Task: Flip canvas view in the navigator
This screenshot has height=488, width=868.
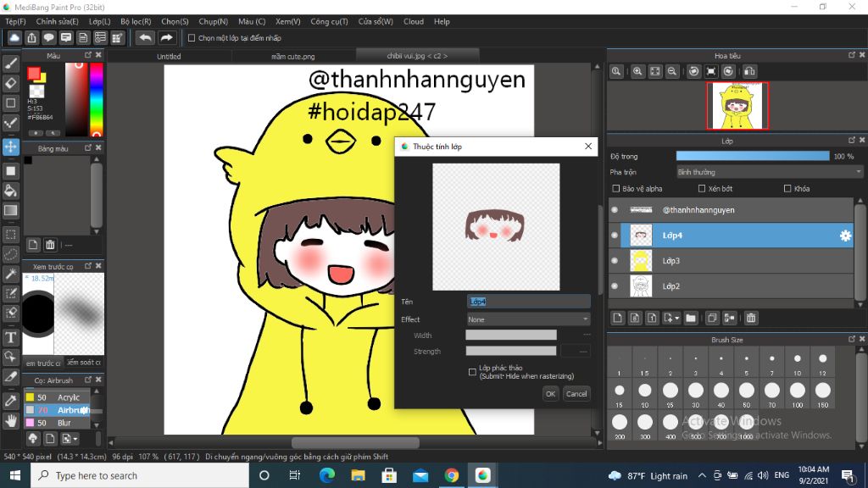Action: [749, 71]
